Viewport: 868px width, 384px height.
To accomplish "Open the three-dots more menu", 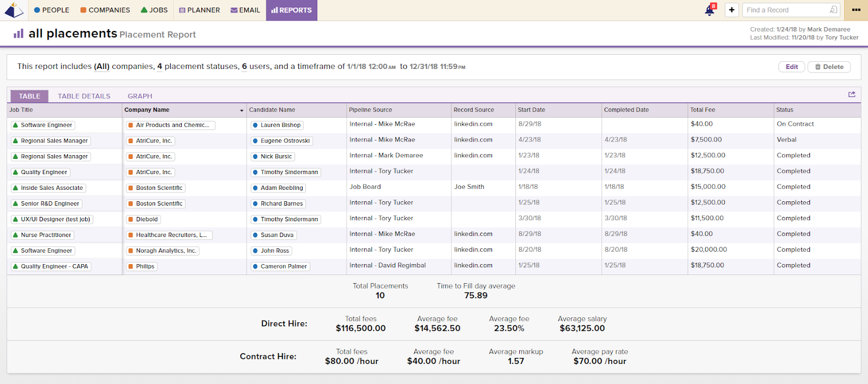I will click(856, 10).
